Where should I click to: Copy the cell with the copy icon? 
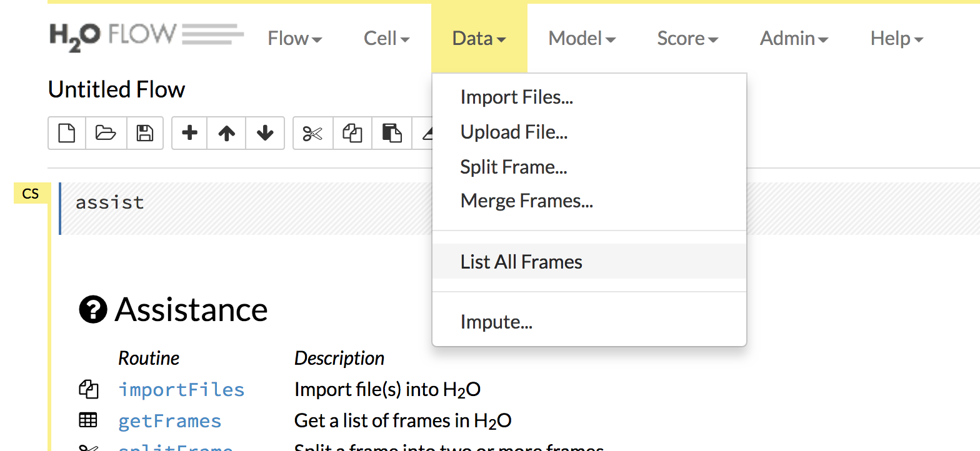coord(352,133)
